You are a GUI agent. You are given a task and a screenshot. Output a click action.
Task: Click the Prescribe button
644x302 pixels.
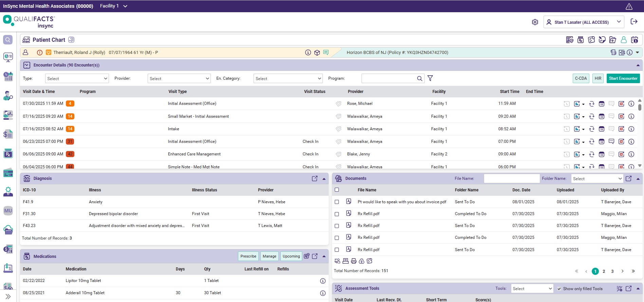tap(248, 256)
